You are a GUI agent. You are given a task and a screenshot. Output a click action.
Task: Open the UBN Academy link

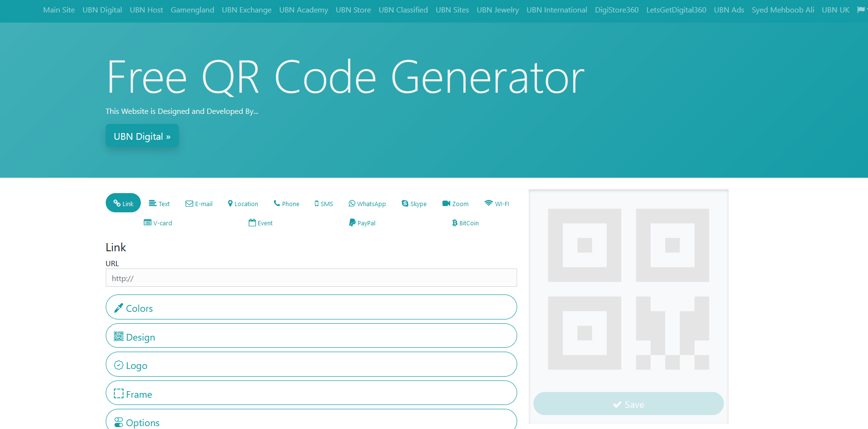tap(304, 10)
